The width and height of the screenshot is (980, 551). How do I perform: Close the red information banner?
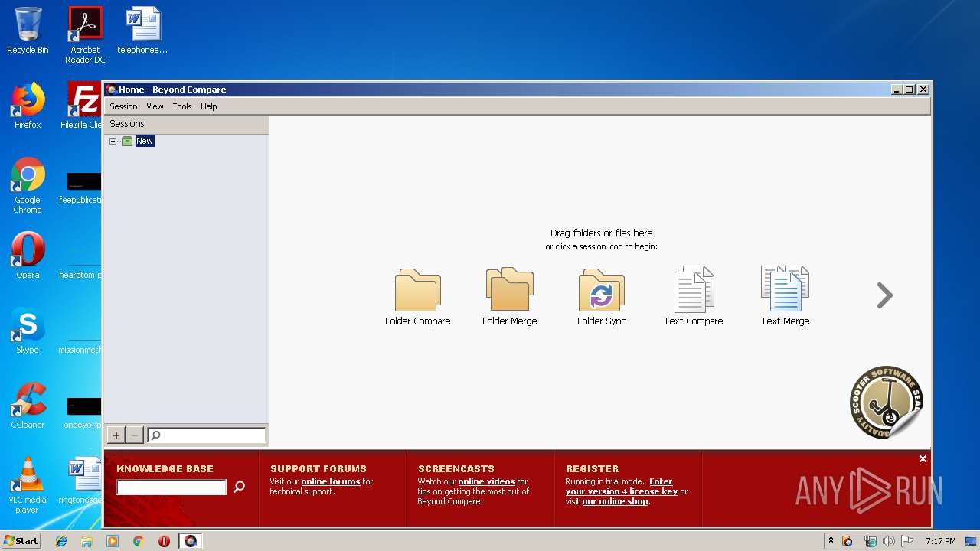tap(923, 458)
